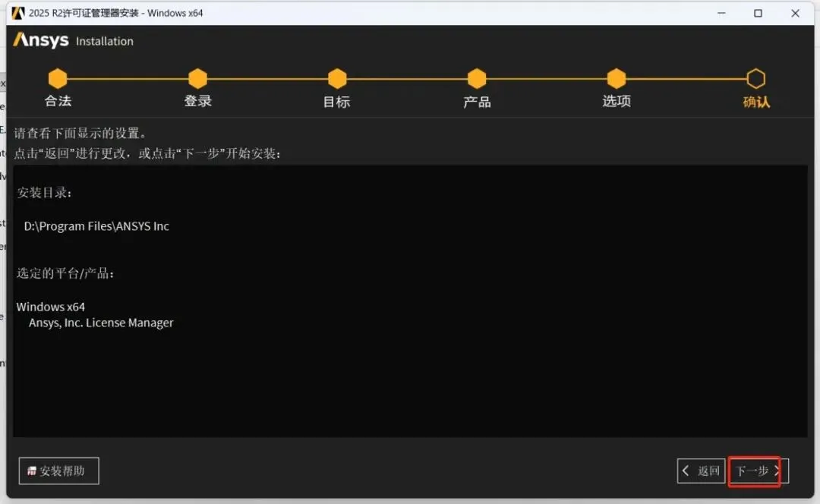Click the 确认 step label

click(757, 102)
